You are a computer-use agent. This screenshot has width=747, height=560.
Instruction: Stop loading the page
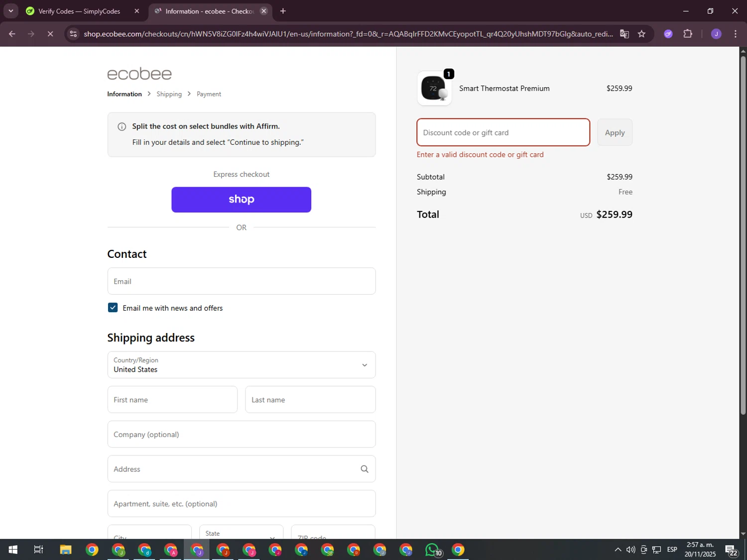tap(50, 34)
